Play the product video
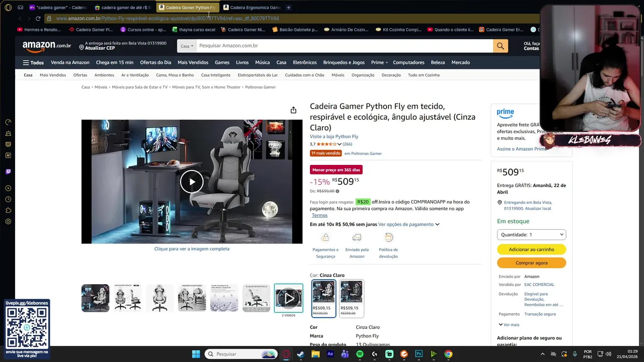 tap(192, 182)
